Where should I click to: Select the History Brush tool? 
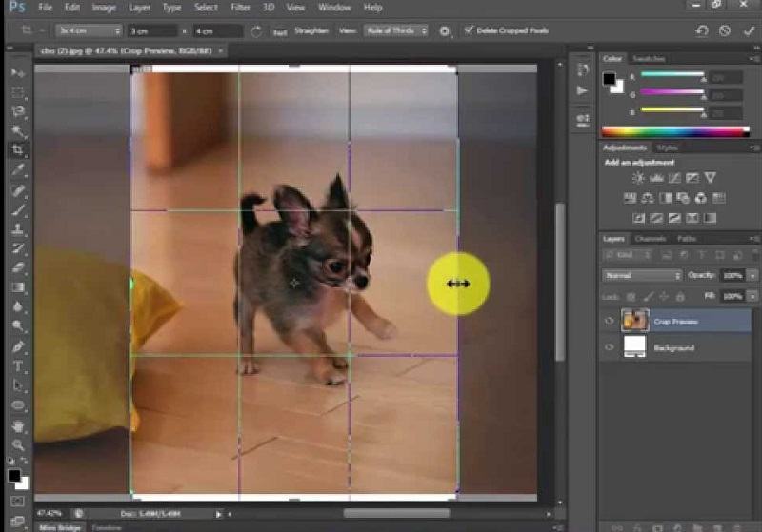[17, 248]
